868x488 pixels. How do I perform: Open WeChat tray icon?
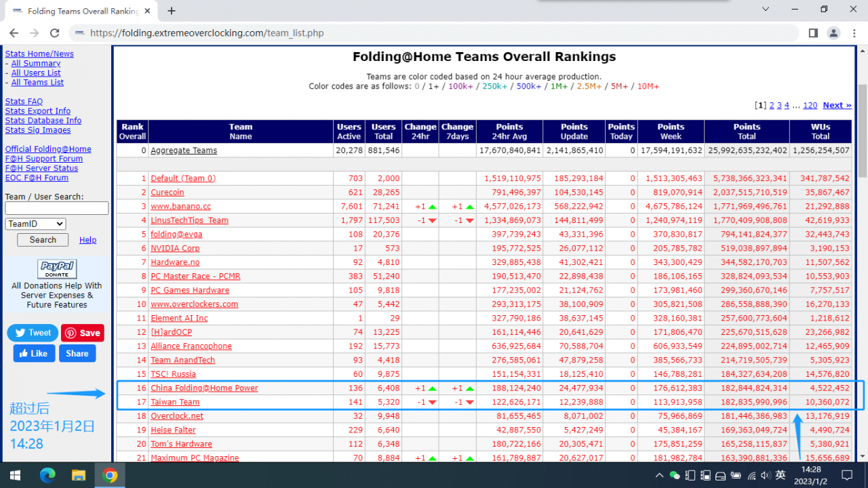(x=675, y=475)
